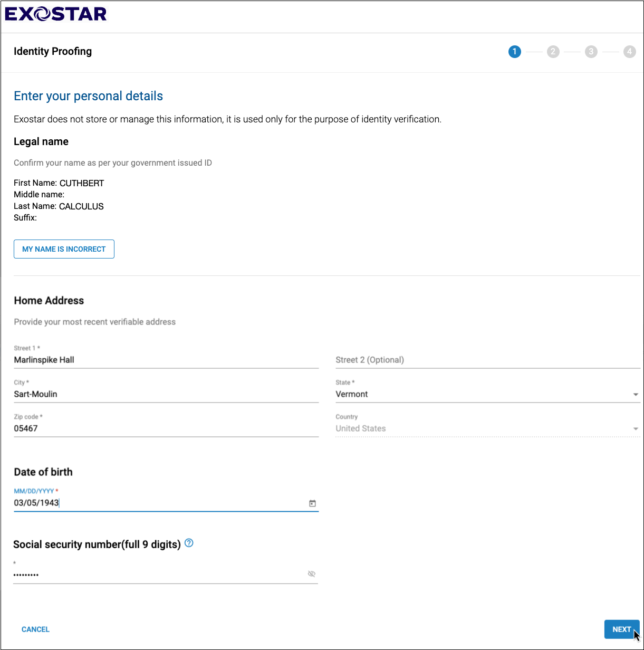The image size is (644, 650).
Task: Toggle social security number visibility
Action: click(x=311, y=574)
